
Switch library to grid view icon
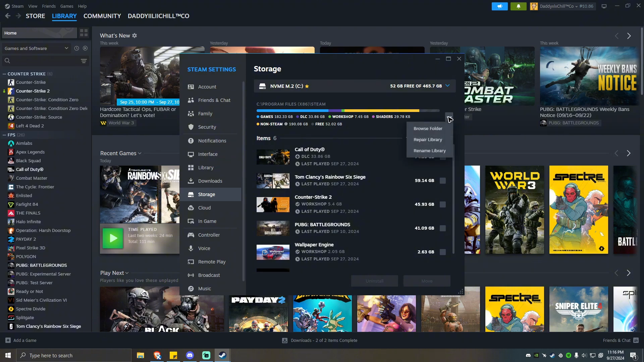click(x=84, y=33)
